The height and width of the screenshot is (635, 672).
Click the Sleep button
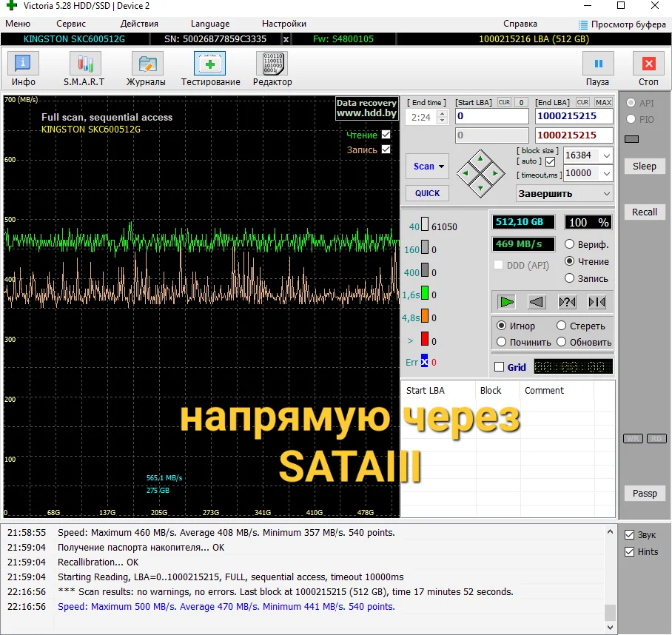[645, 167]
